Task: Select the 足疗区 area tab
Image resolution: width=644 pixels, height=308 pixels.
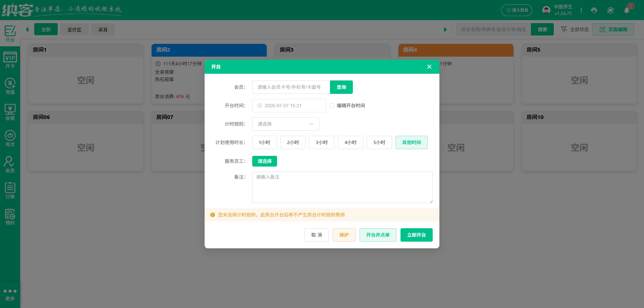Action: [x=74, y=29]
